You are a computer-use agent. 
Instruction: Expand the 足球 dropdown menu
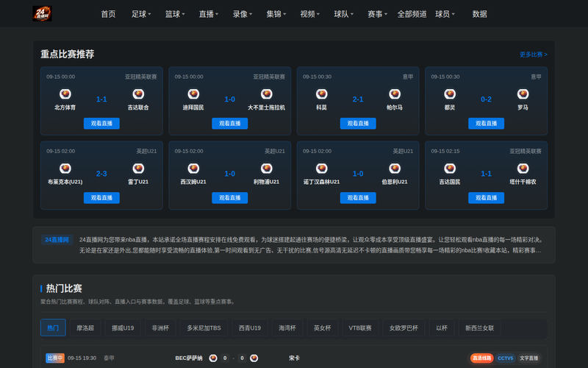click(141, 14)
